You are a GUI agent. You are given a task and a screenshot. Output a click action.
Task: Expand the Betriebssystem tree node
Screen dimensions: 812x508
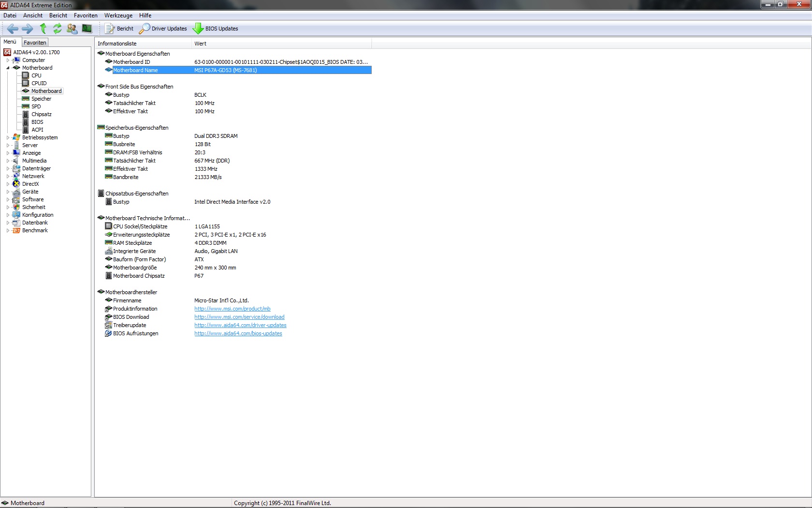(8, 137)
